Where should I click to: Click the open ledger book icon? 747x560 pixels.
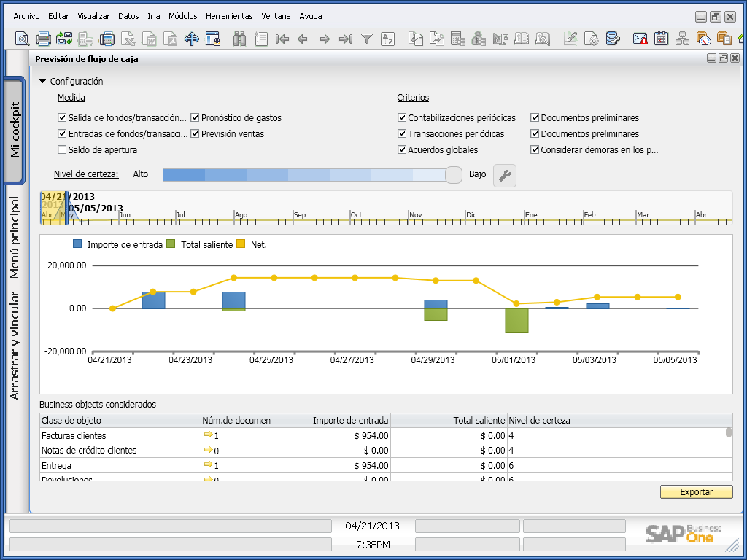(x=522, y=39)
